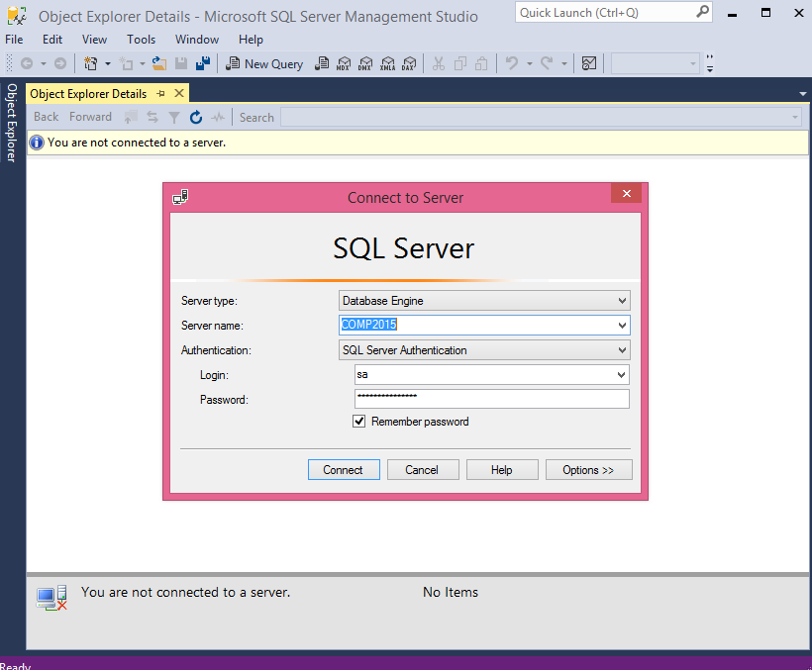This screenshot has width=812, height=670.
Task: Open the Redo history dropdown arrow
Action: 564,64
